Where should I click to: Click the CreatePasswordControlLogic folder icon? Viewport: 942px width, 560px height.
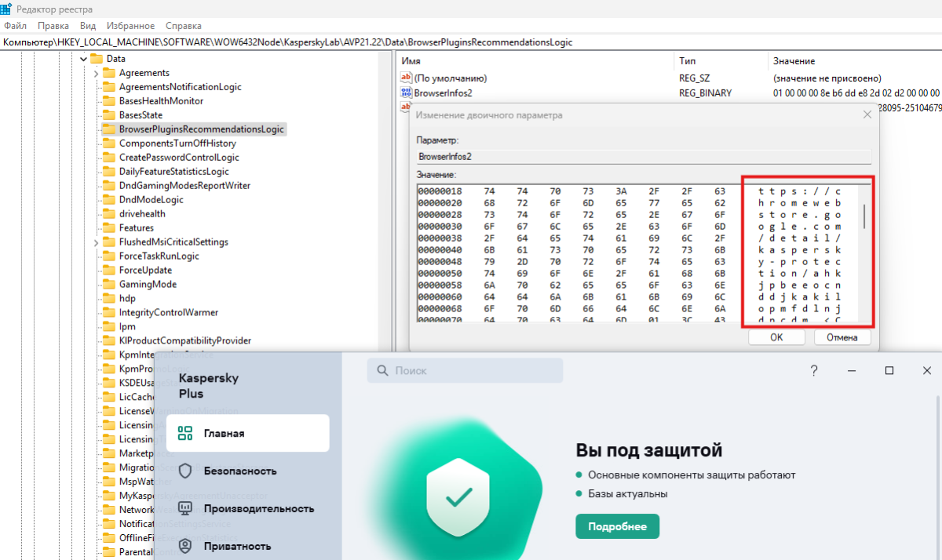pyautogui.click(x=109, y=158)
